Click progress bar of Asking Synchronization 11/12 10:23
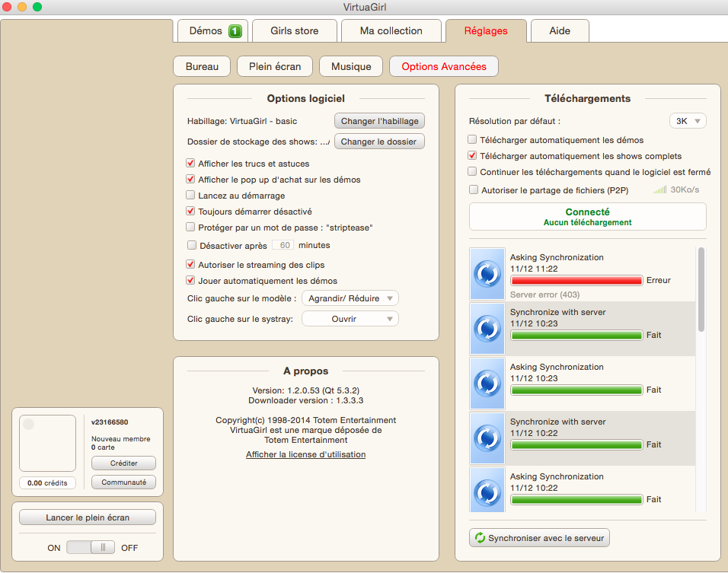 (x=576, y=390)
